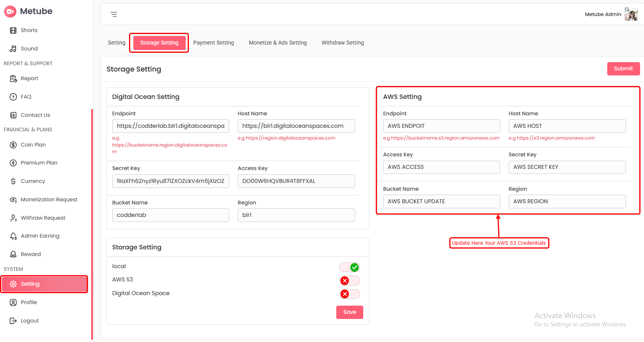Click the Save button in Storage Setting
This screenshot has height=342, width=644.
[x=350, y=312]
